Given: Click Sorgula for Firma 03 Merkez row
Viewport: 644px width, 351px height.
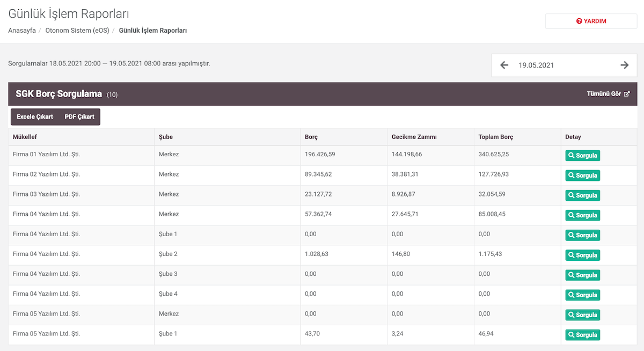Looking at the screenshot, I should [582, 195].
